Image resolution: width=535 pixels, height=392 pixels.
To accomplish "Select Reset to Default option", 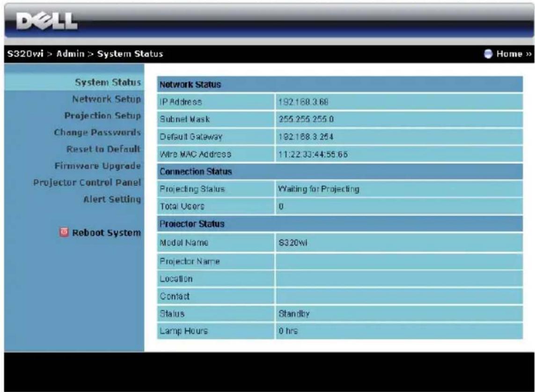I will (103, 149).
